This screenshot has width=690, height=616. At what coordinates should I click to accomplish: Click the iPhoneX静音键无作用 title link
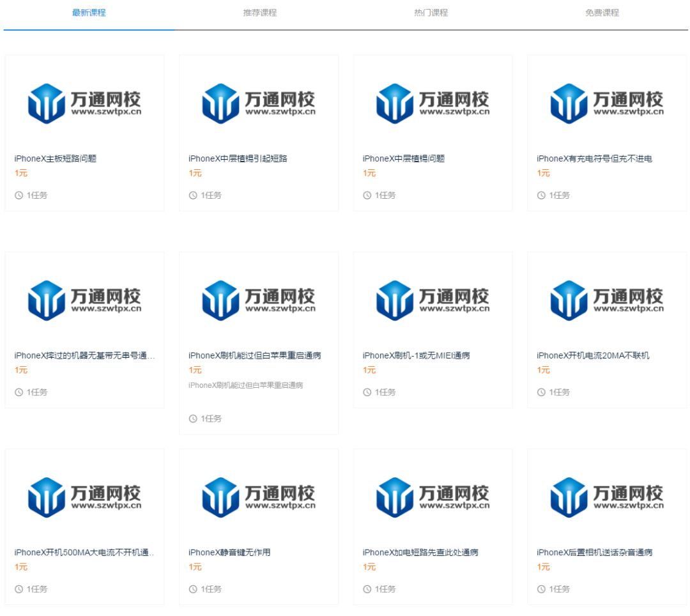[229, 552]
